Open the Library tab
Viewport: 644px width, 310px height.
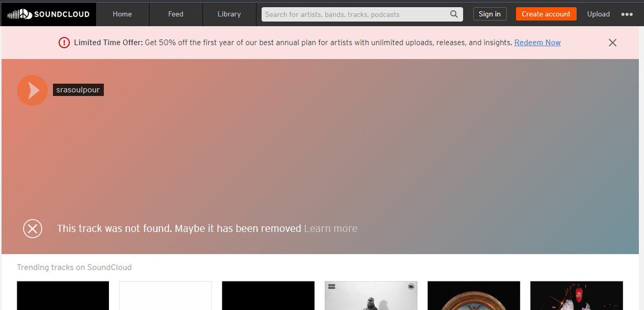click(229, 14)
